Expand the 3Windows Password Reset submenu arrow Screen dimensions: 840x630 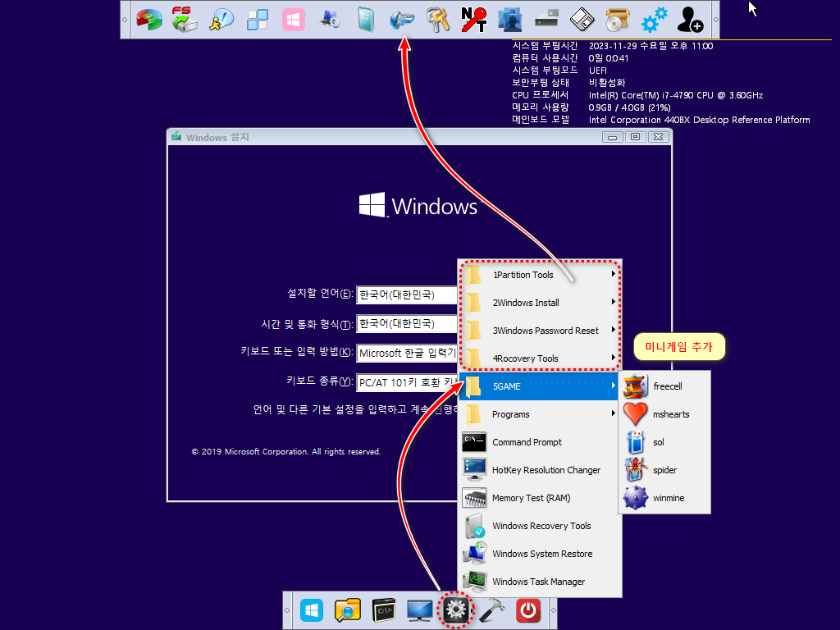[x=614, y=330]
